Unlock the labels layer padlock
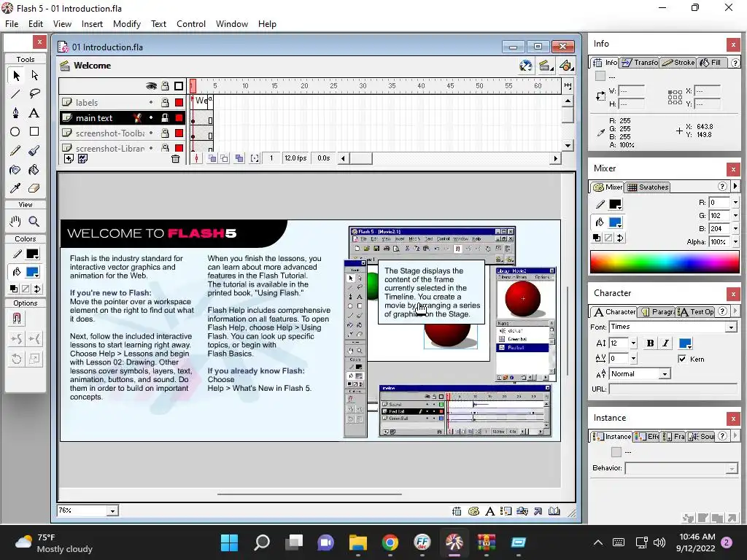747x560 pixels. (165, 102)
